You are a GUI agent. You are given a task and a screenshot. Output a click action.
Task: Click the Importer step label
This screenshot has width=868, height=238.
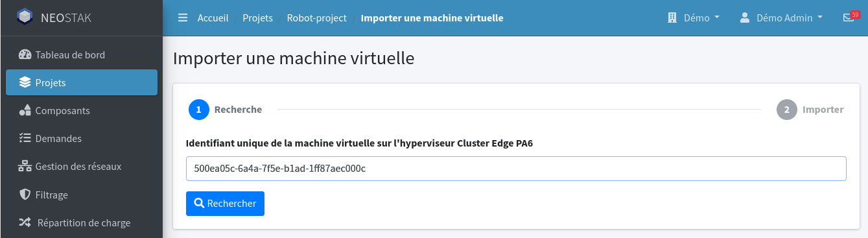click(823, 110)
